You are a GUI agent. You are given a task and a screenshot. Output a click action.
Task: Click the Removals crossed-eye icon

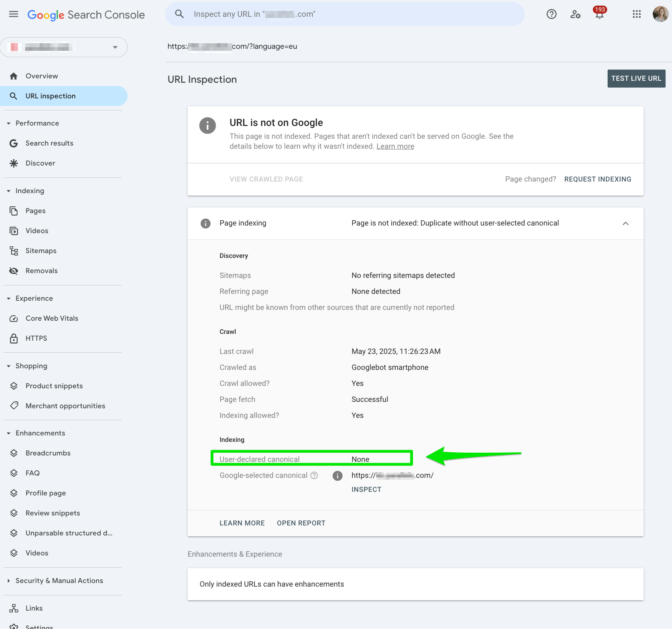tap(14, 271)
